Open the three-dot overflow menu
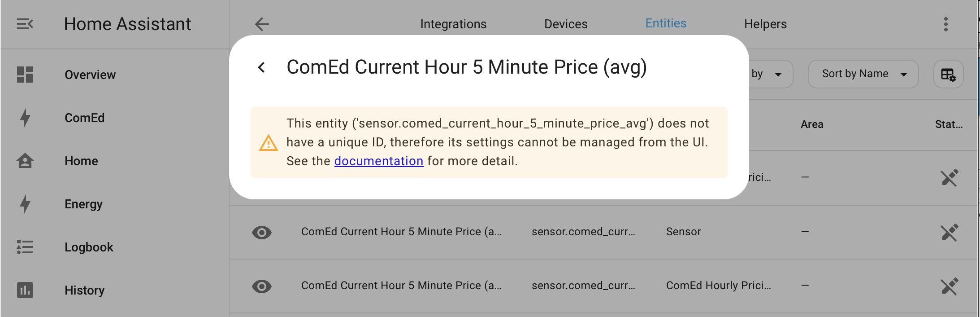This screenshot has width=980, height=317. tap(946, 24)
